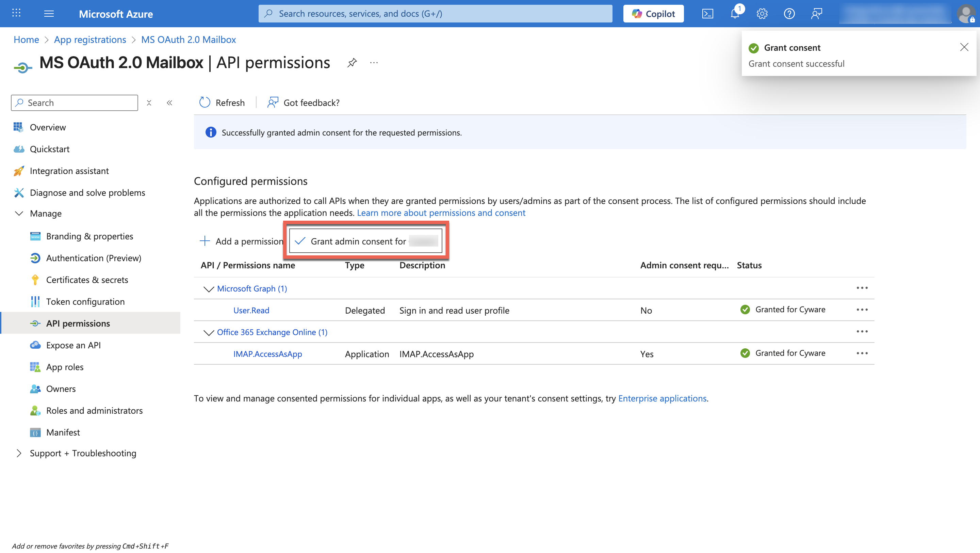Open the hamburger portal menu

pyautogui.click(x=49, y=14)
